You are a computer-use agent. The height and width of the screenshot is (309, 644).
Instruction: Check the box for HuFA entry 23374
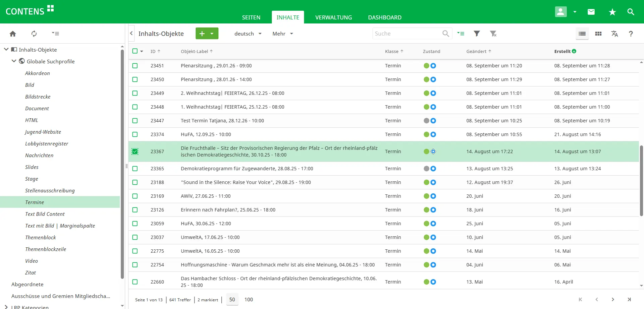click(135, 134)
